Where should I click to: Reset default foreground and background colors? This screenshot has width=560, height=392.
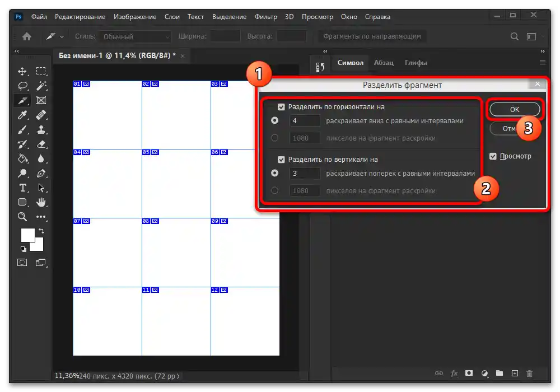click(x=23, y=249)
